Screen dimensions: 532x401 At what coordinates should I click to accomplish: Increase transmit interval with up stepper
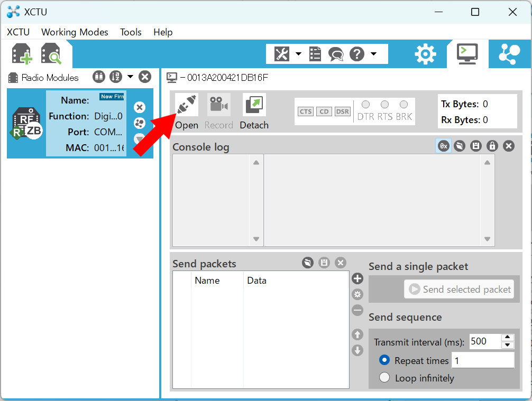508,337
